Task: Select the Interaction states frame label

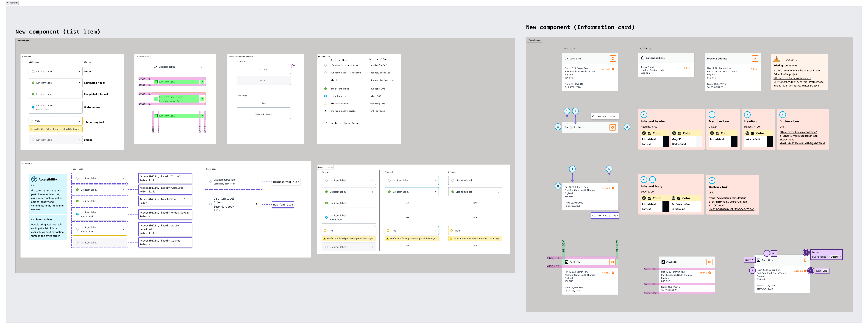Action: 325,167
